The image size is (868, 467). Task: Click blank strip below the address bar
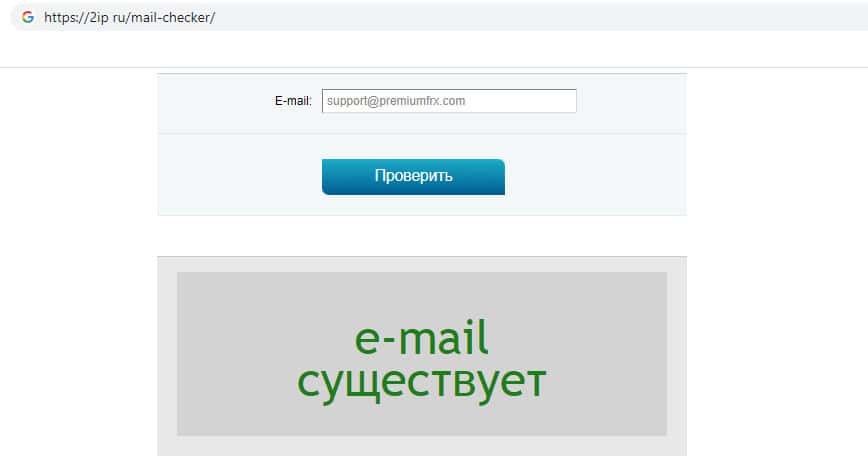(434, 49)
